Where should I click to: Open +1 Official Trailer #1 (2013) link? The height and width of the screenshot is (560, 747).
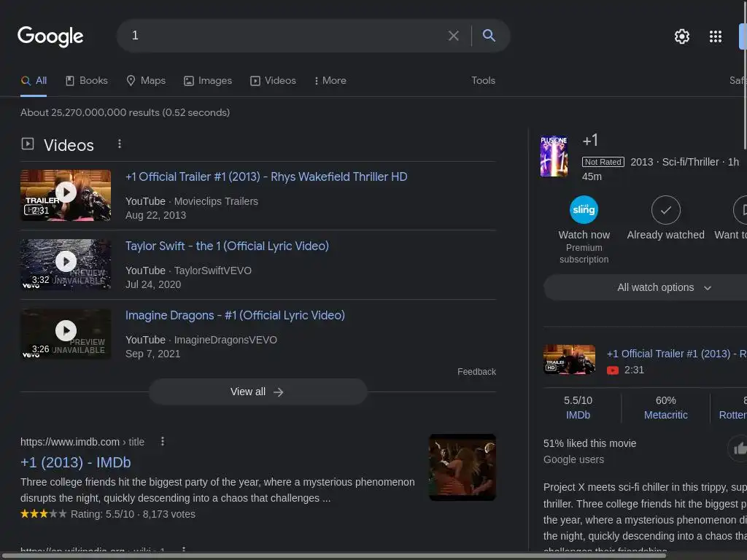(x=266, y=176)
